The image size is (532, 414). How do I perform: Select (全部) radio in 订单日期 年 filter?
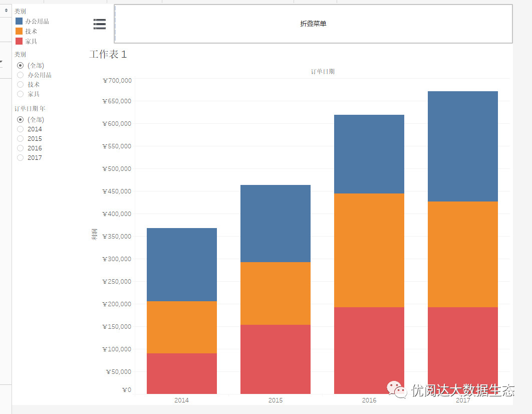pos(21,119)
